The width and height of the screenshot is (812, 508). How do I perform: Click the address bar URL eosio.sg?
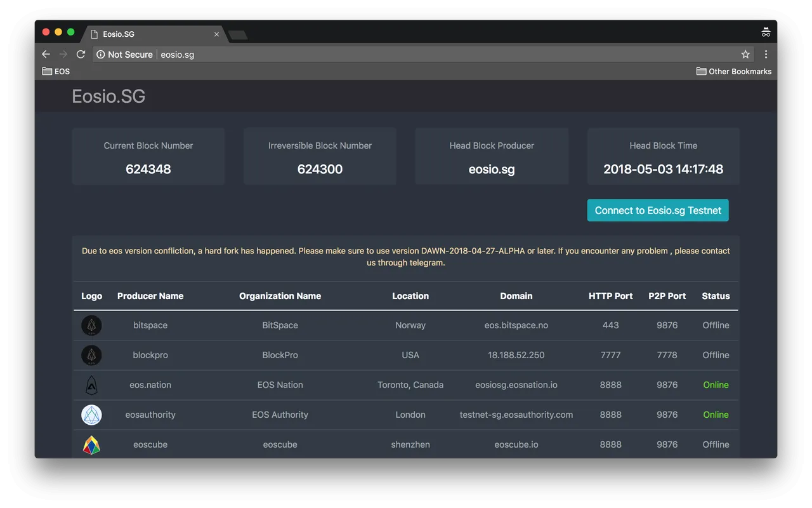[178, 55]
